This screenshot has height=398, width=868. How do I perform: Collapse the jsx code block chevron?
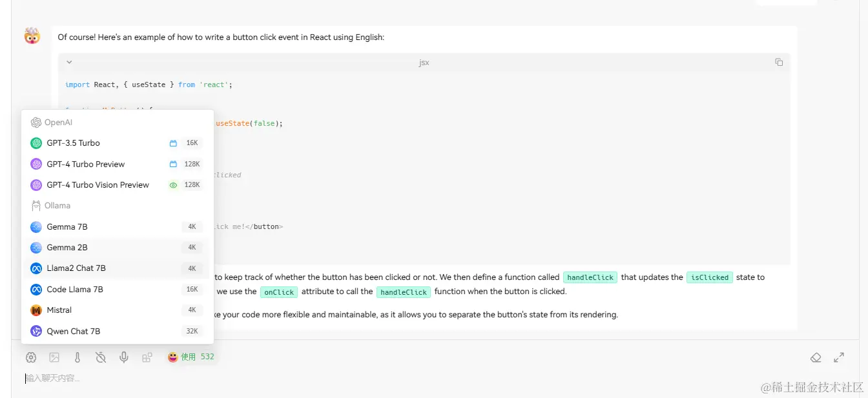(69, 63)
